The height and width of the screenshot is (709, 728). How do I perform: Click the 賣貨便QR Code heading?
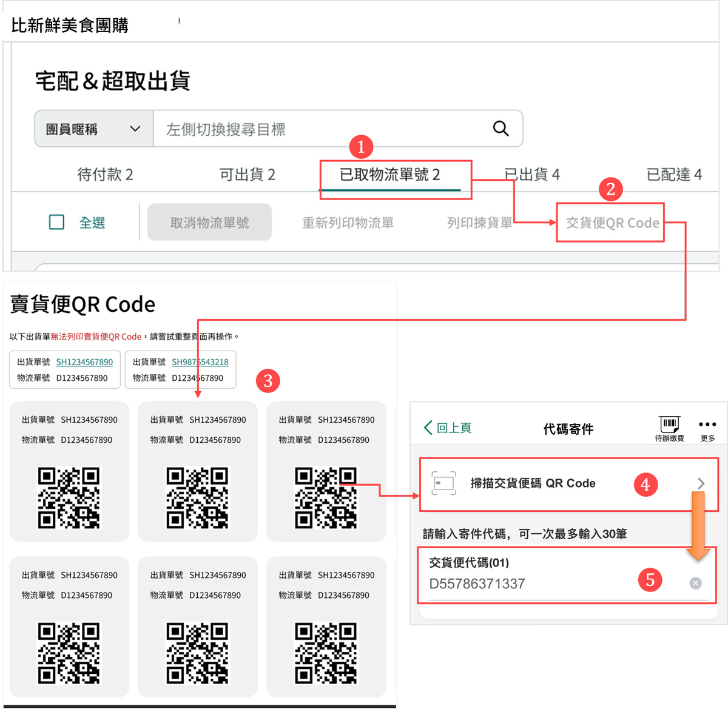[x=83, y=304]
